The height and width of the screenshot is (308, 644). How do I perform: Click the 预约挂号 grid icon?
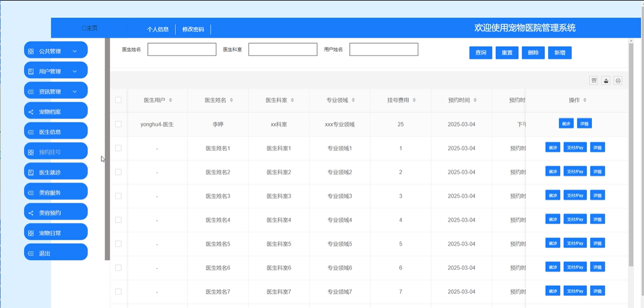coord(31,152)
